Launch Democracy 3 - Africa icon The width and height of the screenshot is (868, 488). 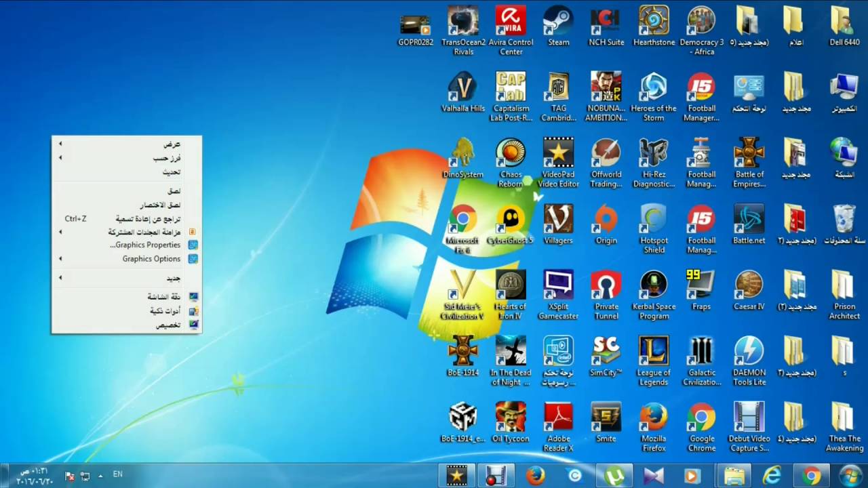[702, 31]
